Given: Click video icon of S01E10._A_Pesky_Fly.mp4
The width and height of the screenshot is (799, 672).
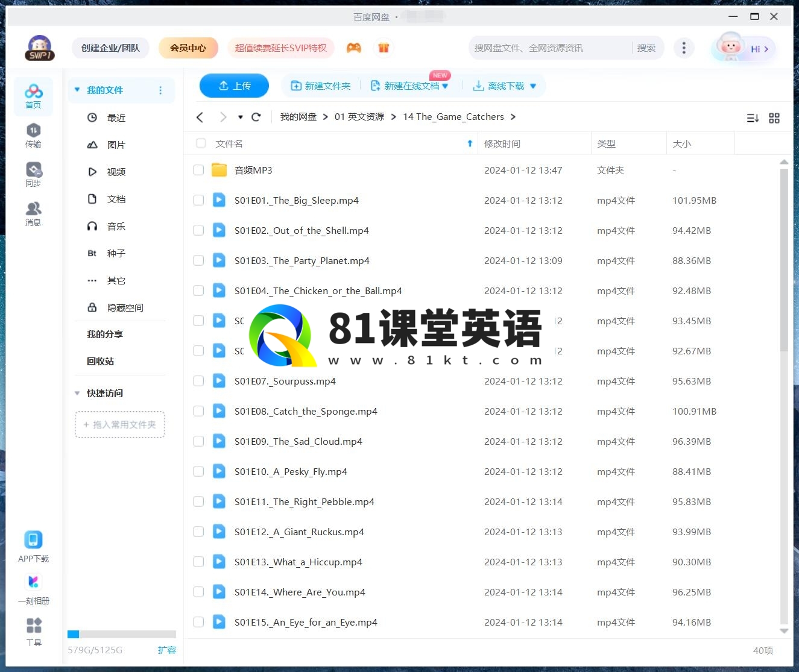Looking at the screenshot, I should pos(219,471).
